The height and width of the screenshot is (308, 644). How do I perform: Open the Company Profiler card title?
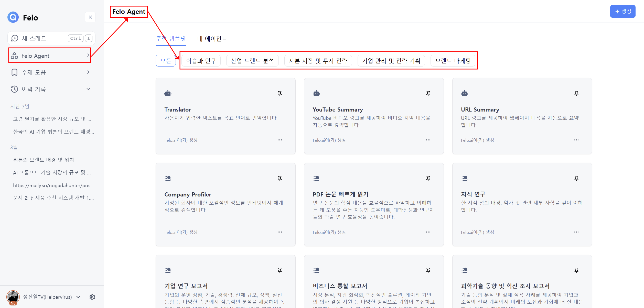(188, 194)
